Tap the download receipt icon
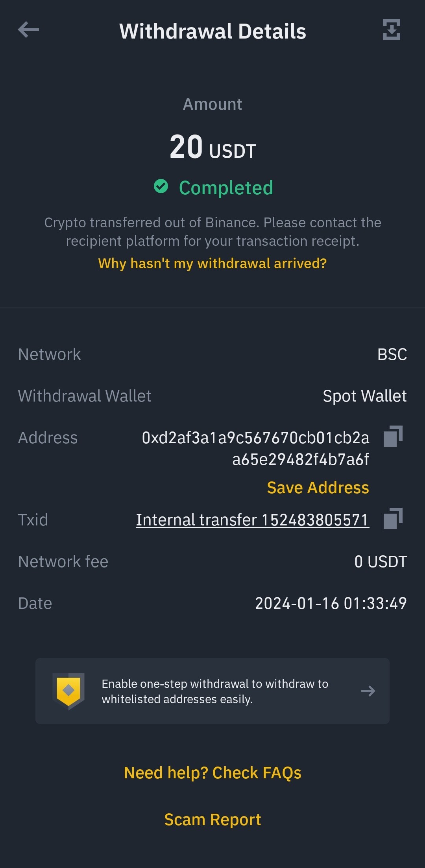This screenshot has width=425, height=868. [392, 29]
